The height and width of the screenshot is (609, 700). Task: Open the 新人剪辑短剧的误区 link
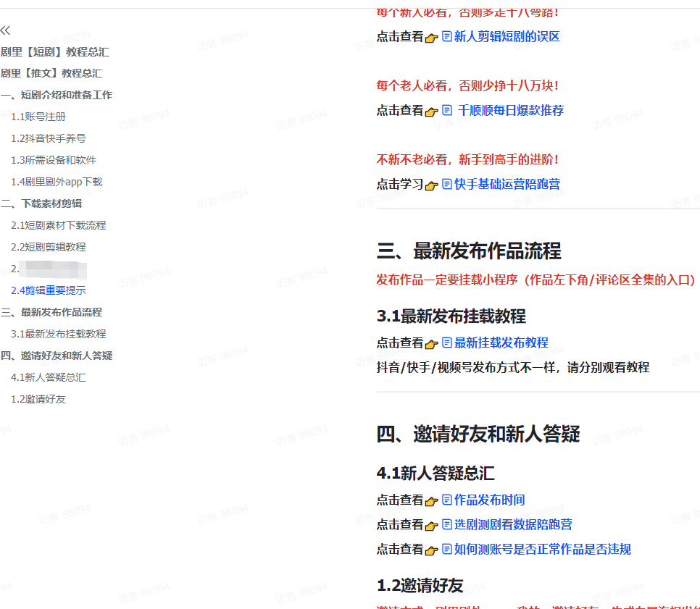point(507,36)
